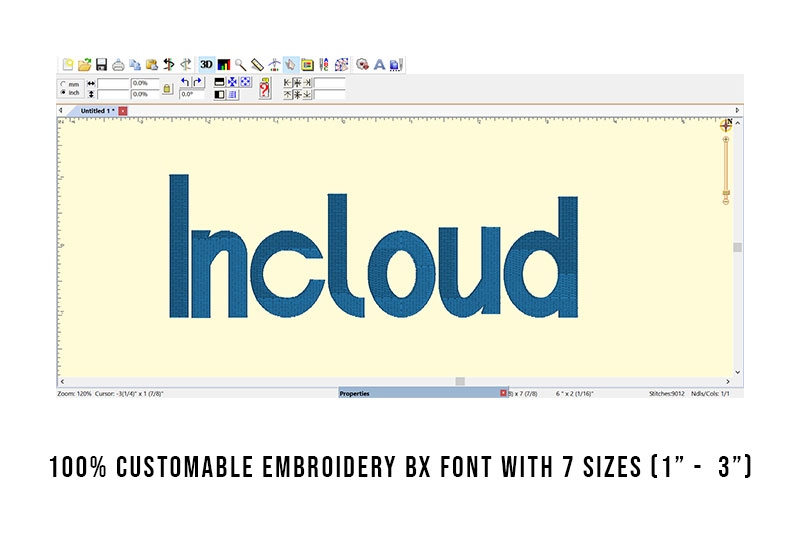Save the design with the floppy disk icon
This screenshot has width=800, height=533.
102,65
